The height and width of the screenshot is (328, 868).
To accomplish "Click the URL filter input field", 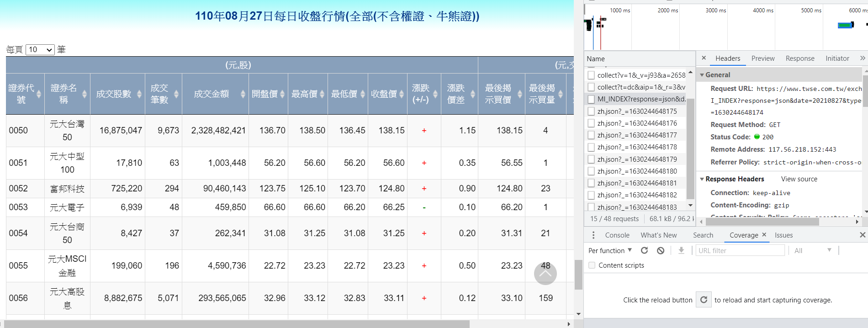I will pos(740,250).
